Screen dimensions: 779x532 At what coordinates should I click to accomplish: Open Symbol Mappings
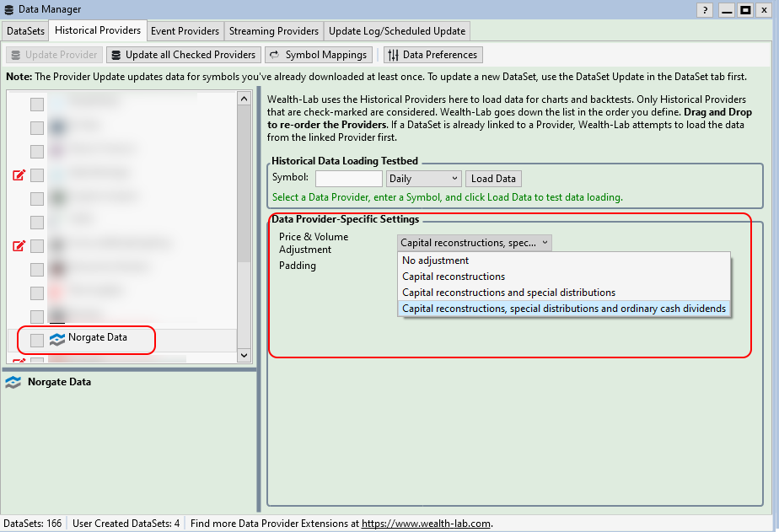point(319,55)
